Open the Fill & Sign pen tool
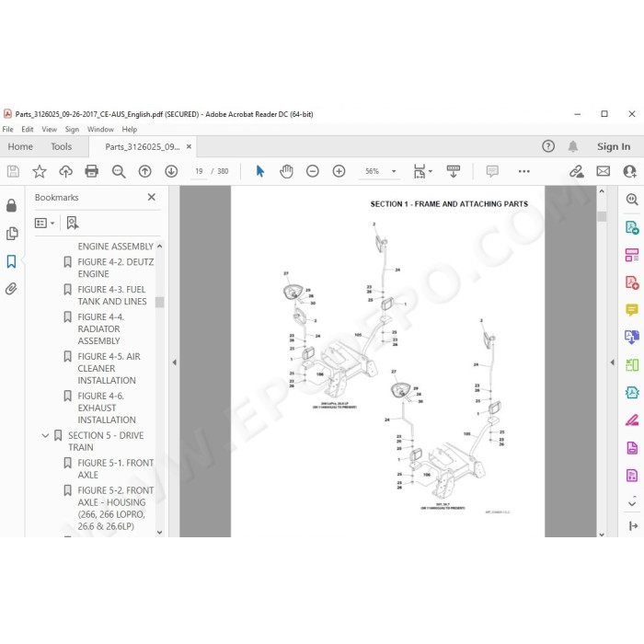Viewport: 644px width, 644px height. point(632,420)
